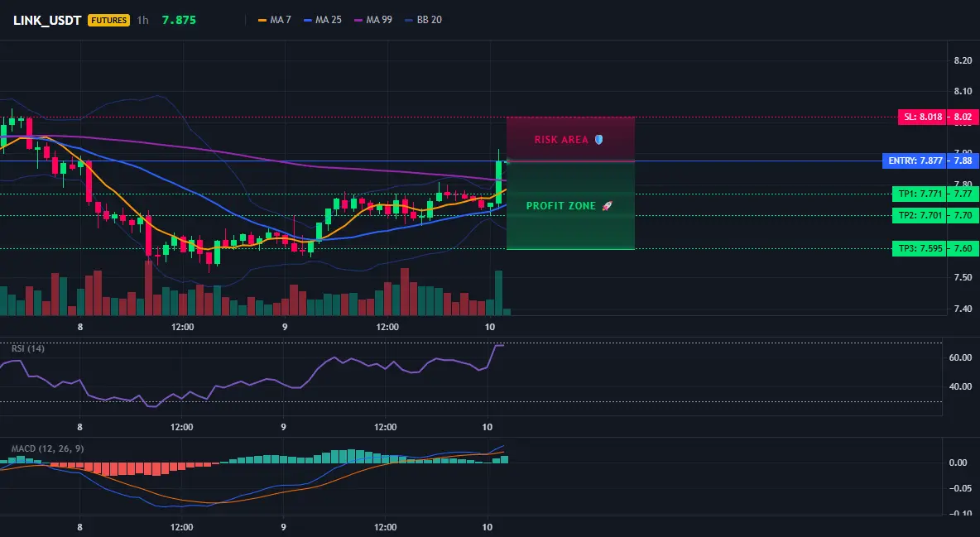Click the RISK AREA zone label

pyautogui.click(x=561, y=139)
